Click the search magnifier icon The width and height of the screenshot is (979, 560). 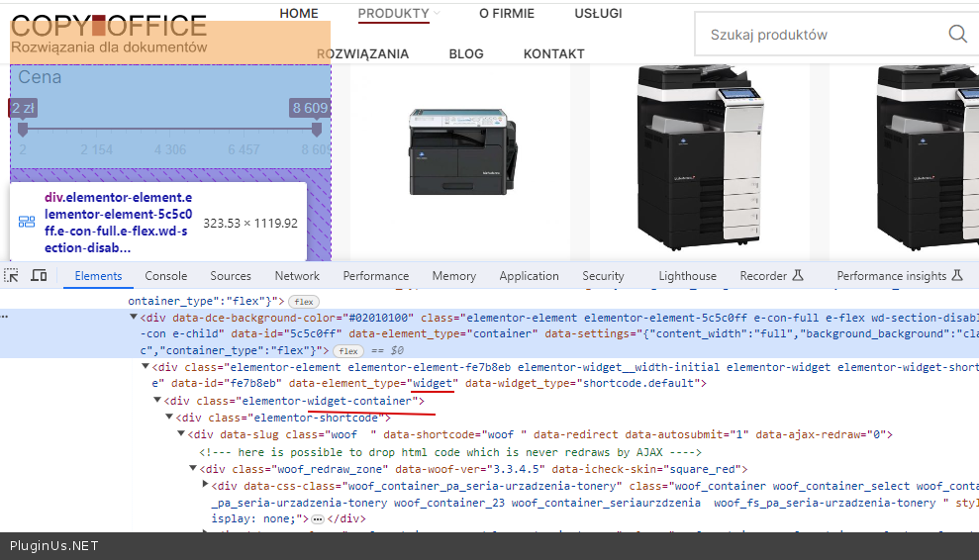957,35
